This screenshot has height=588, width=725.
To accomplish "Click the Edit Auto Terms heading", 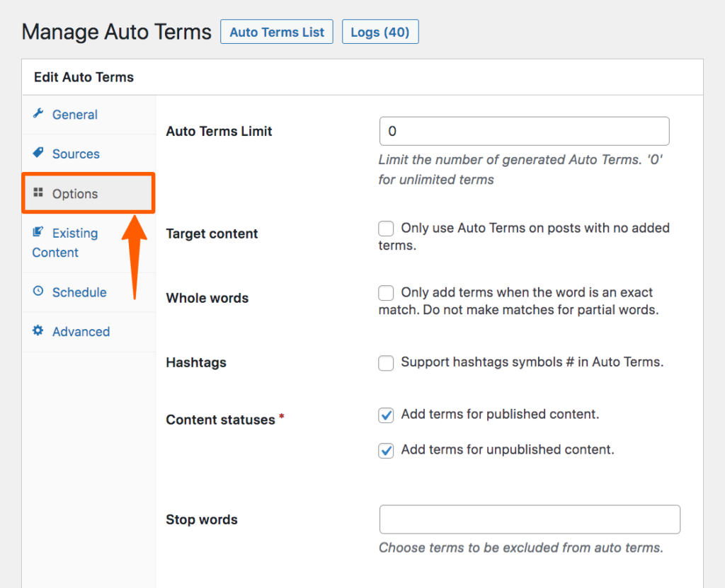I will tap(84, 77).
